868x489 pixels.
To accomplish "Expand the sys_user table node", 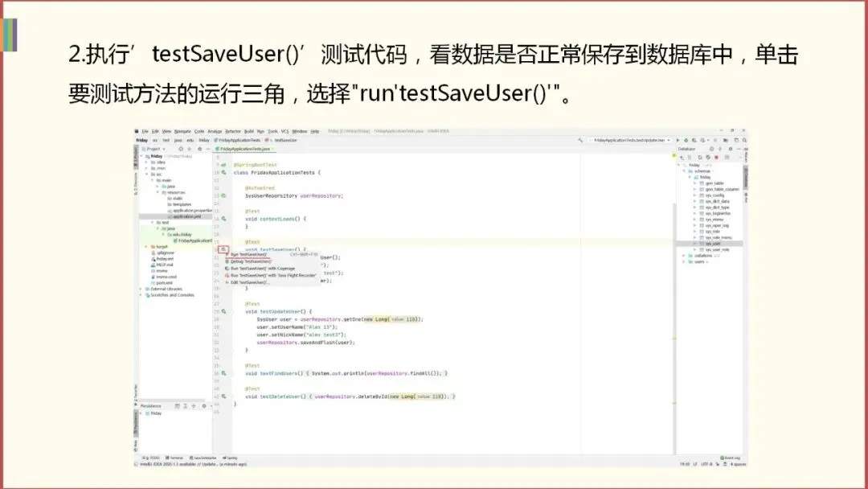I will point(695,244).
